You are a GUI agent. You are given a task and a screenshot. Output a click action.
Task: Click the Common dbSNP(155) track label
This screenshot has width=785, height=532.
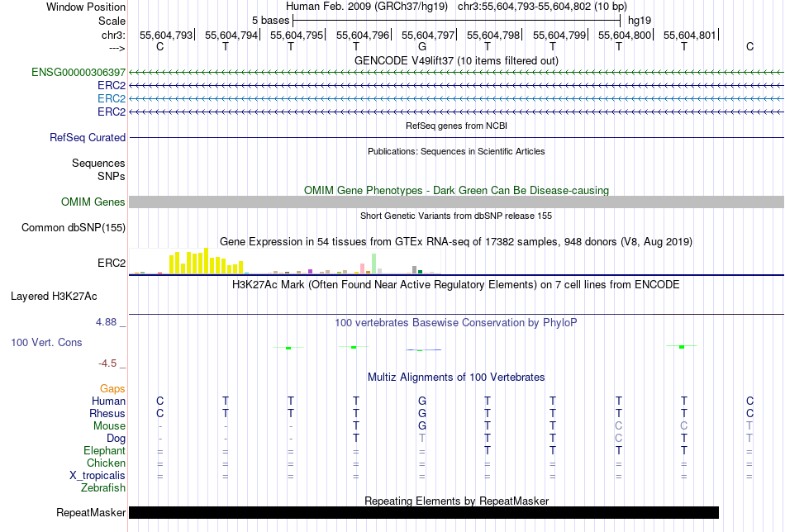74,228
